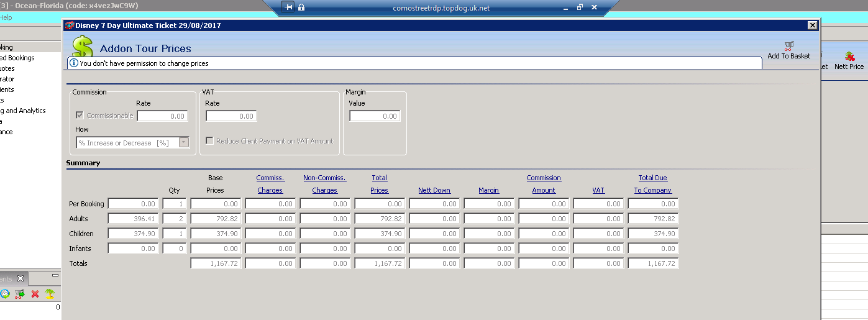This screenshot has width=868, height=320.
Task: Click the Nett Down column link
Action: [434, 190]
